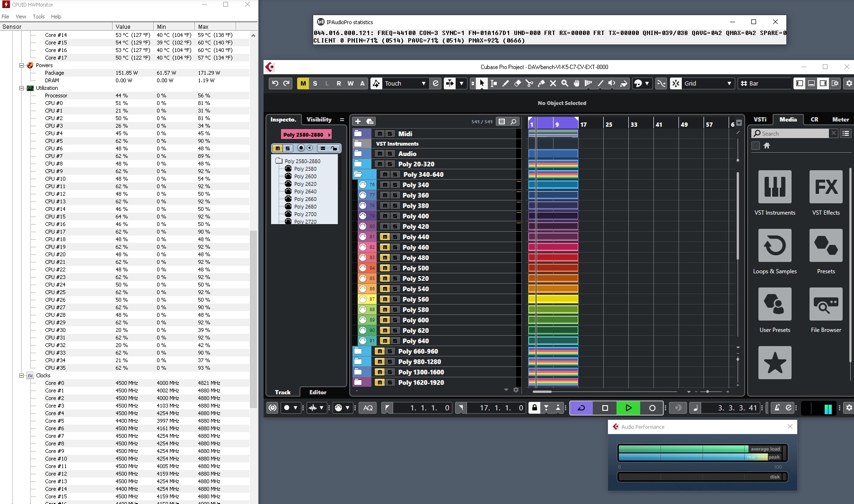Select the hand Comp tool
The image size is (854, 504).
576,83
